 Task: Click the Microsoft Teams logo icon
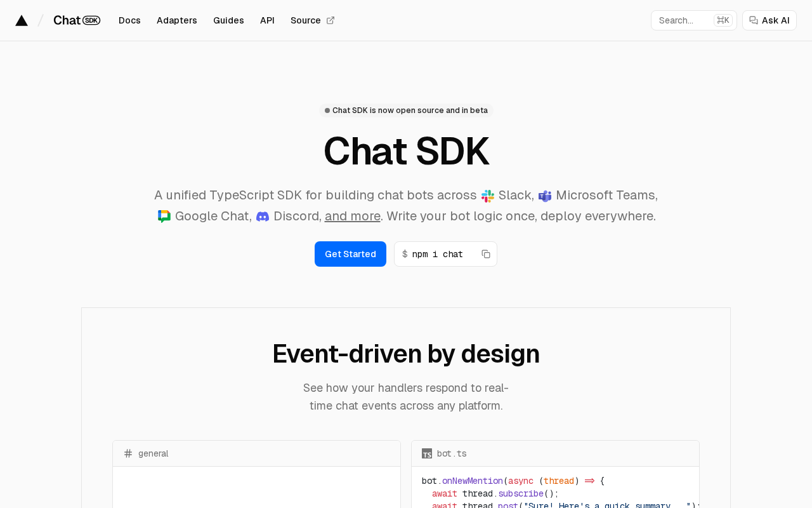[545, 196]
